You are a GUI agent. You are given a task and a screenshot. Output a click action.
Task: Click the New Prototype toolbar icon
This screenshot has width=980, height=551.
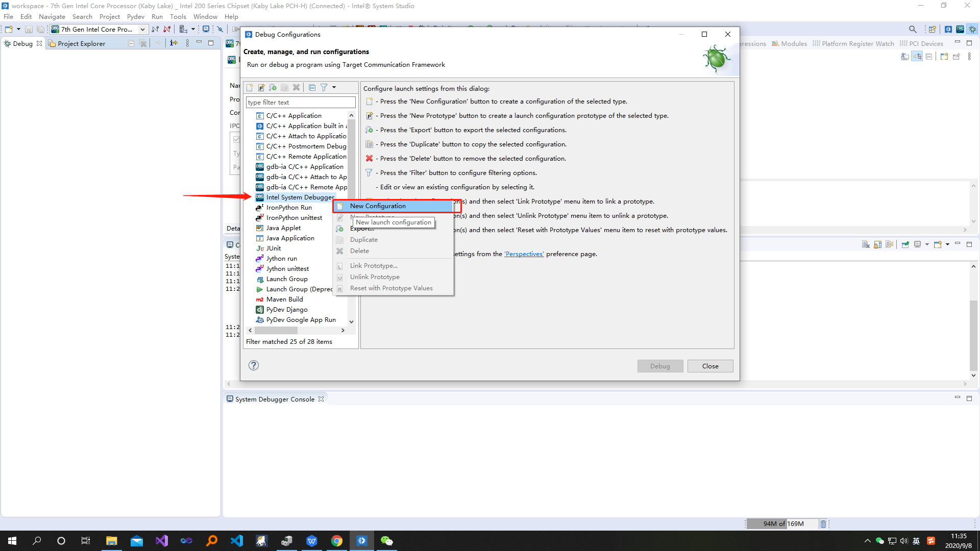click(x=261, y=87)
